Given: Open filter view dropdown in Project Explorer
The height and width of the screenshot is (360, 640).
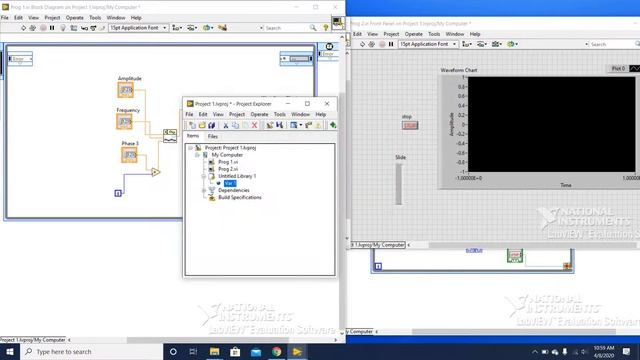Looking at the screenshot, I should click(296, 125).
